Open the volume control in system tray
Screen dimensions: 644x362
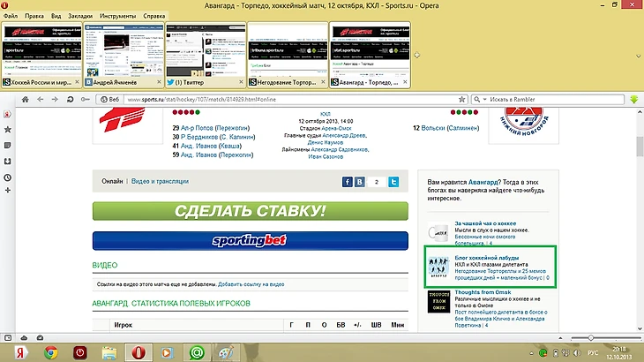pos(577,353)
